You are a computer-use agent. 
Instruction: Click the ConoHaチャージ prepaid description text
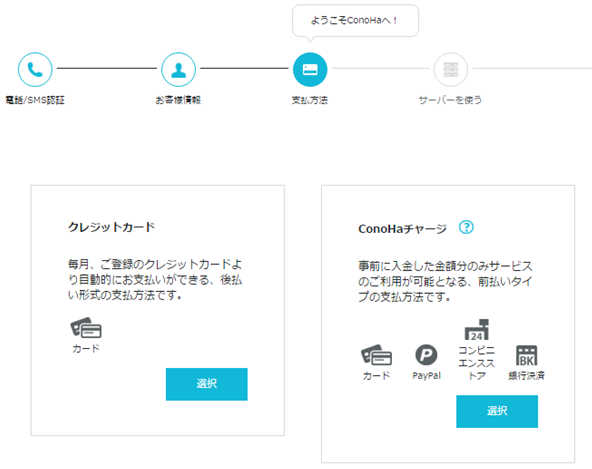tap(446, 281)
